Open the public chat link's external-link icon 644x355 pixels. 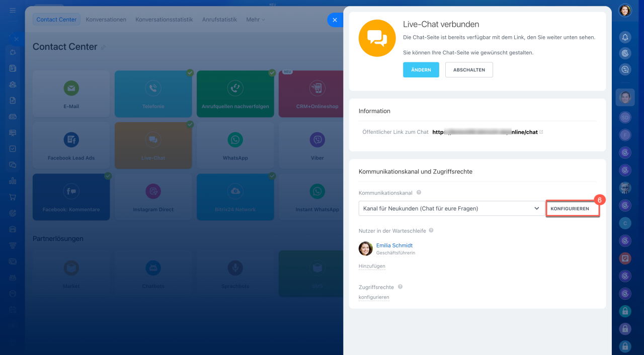pos(541,132)
